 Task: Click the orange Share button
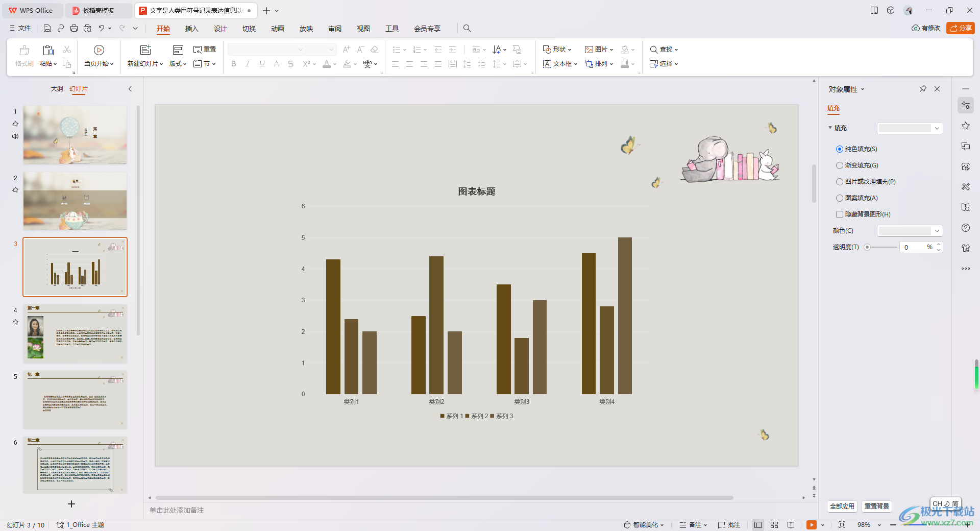click(x=960, y=28)
